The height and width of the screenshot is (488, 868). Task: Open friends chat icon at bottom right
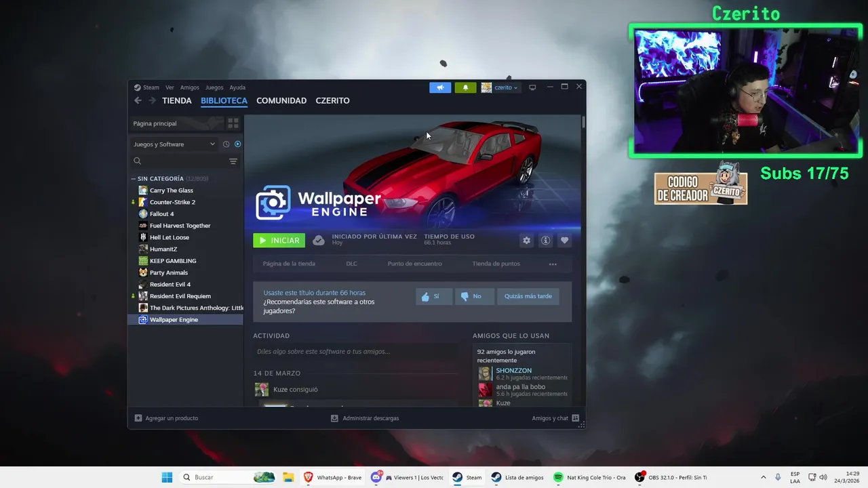575,418
